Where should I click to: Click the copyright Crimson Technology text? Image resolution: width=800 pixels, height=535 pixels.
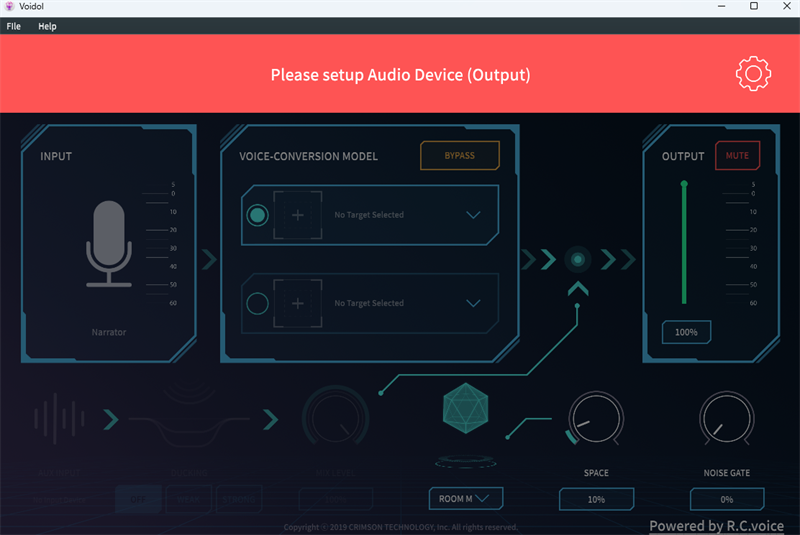click(x=401, y=527)
